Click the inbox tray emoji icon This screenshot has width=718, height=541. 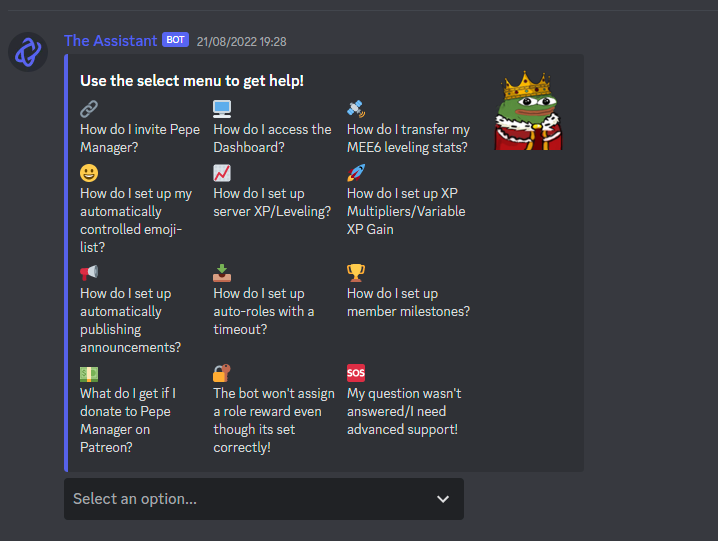coord(222,273)
